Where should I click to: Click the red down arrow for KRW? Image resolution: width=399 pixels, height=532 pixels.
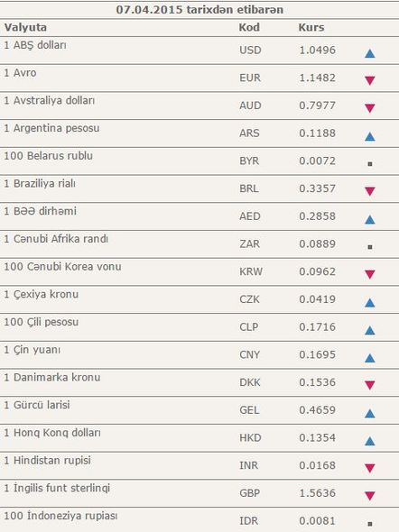(370, 274)
